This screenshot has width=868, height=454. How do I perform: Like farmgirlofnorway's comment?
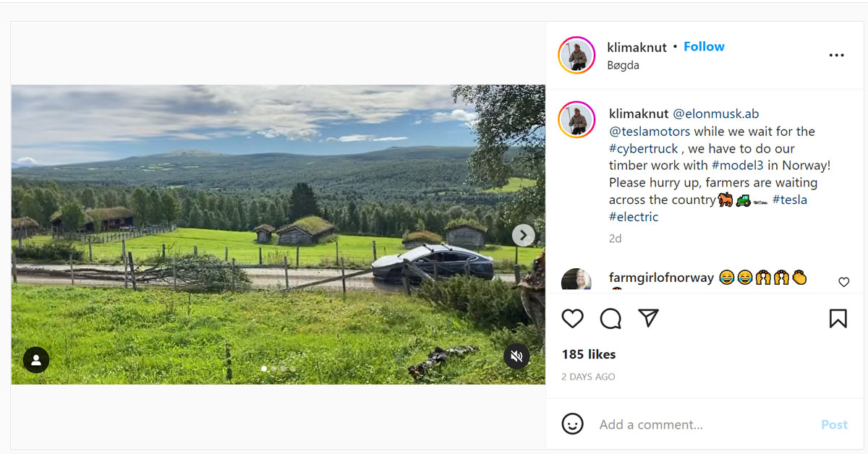point(843,282)
